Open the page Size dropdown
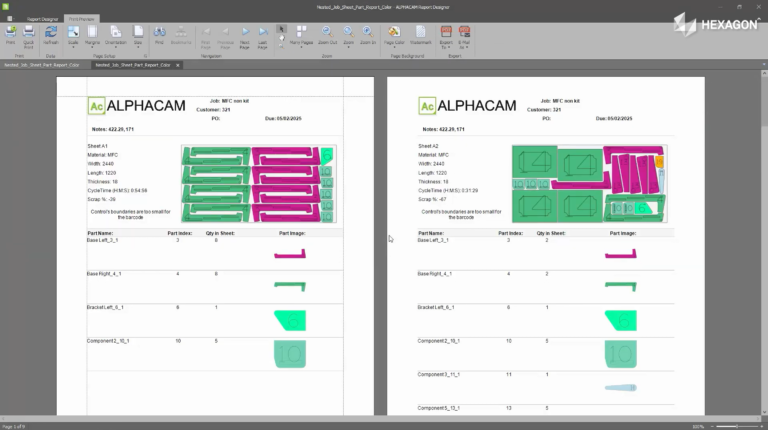 138,36
